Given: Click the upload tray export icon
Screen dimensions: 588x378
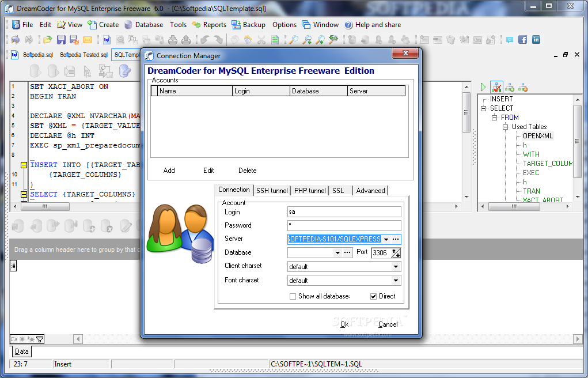Looking at the screenshot, I should (185, 39).
